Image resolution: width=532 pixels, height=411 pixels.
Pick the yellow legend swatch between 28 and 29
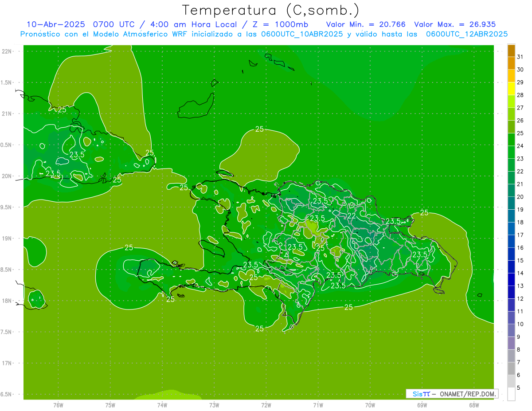pyautogui.click(x=511, y=89)
